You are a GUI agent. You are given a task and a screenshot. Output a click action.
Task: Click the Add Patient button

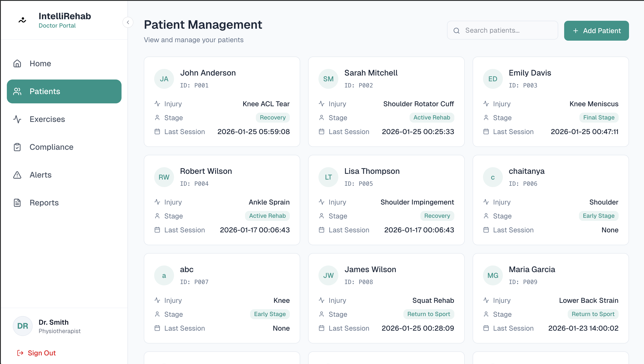pos(596,30)
